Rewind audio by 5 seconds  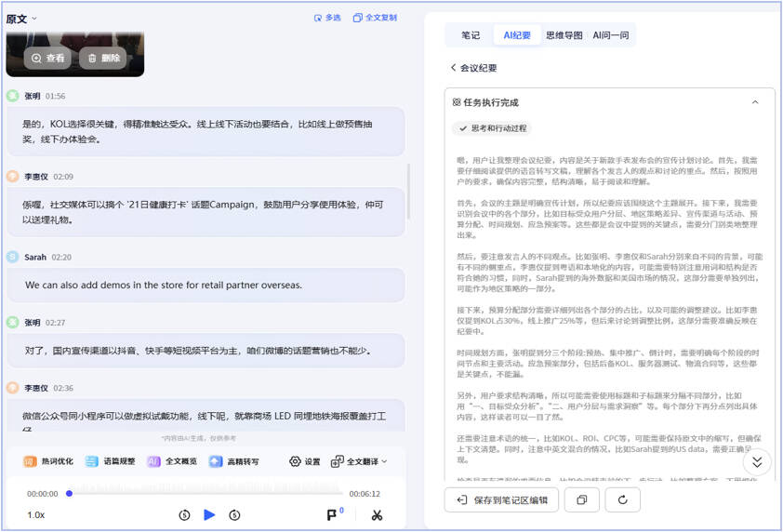[184, 514]
